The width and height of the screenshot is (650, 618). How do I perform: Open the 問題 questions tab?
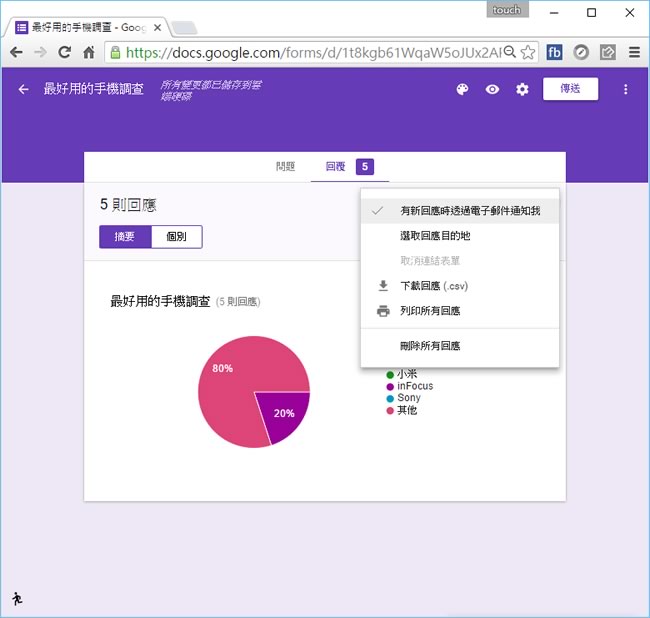pyautogui.click(x=286, y=167)
